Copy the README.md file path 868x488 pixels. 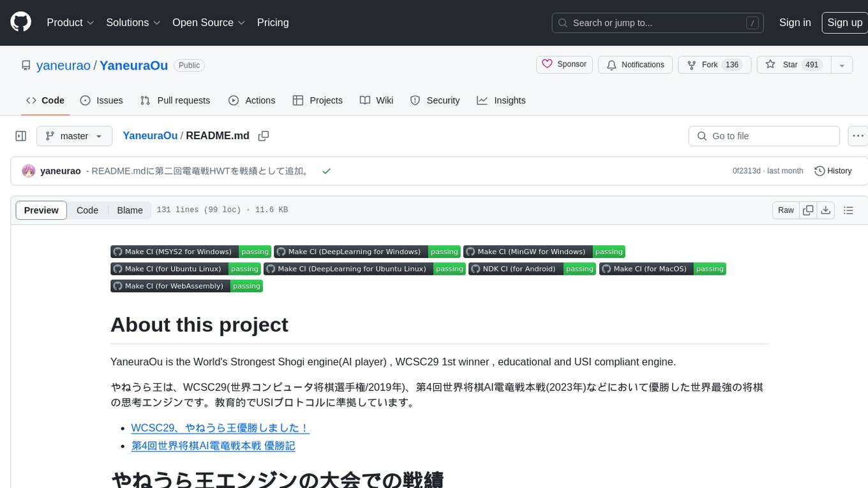[x=264, y=136]
